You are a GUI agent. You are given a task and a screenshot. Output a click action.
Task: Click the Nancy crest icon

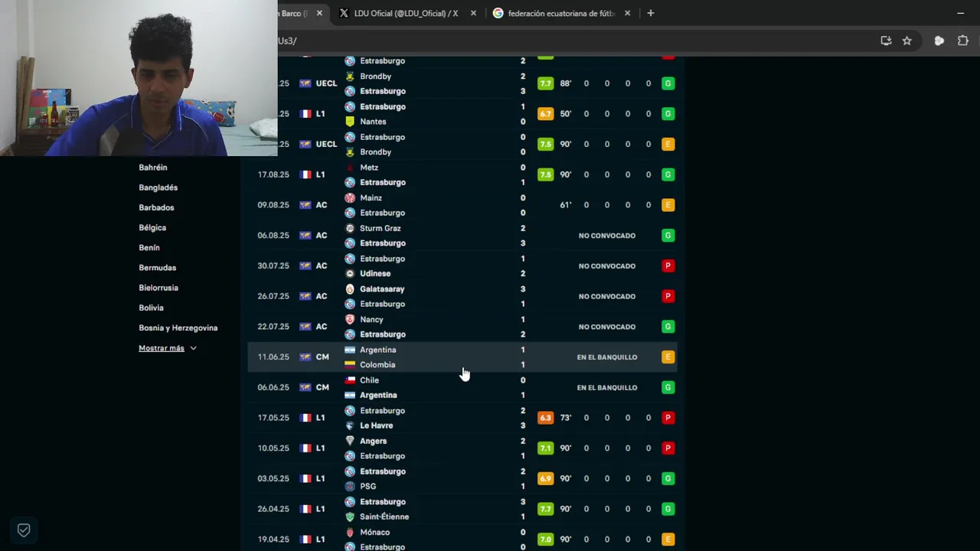click(350, 319)
